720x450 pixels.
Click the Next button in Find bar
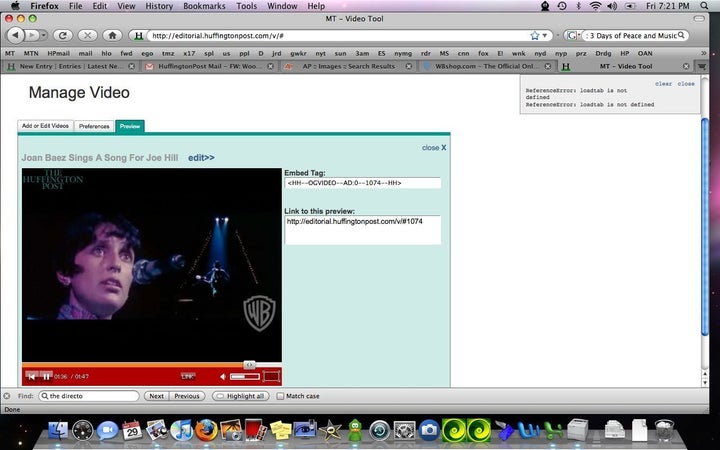coord(157,396)
